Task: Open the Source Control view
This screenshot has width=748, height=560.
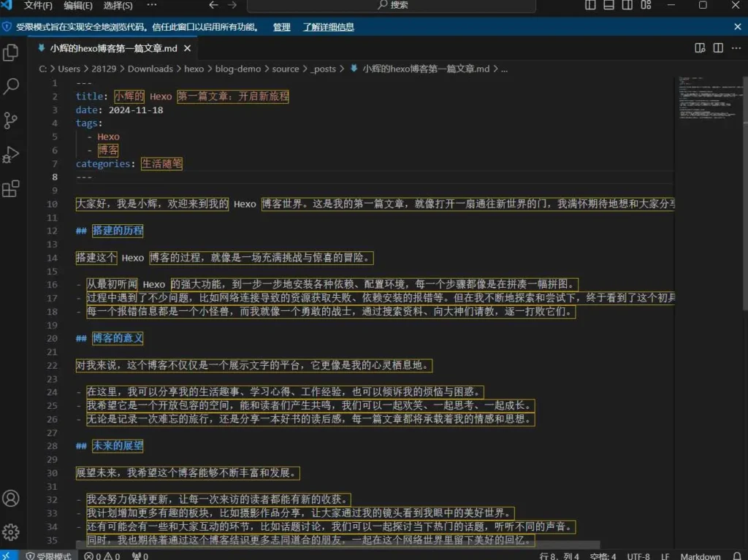Action: coord(11,120)
